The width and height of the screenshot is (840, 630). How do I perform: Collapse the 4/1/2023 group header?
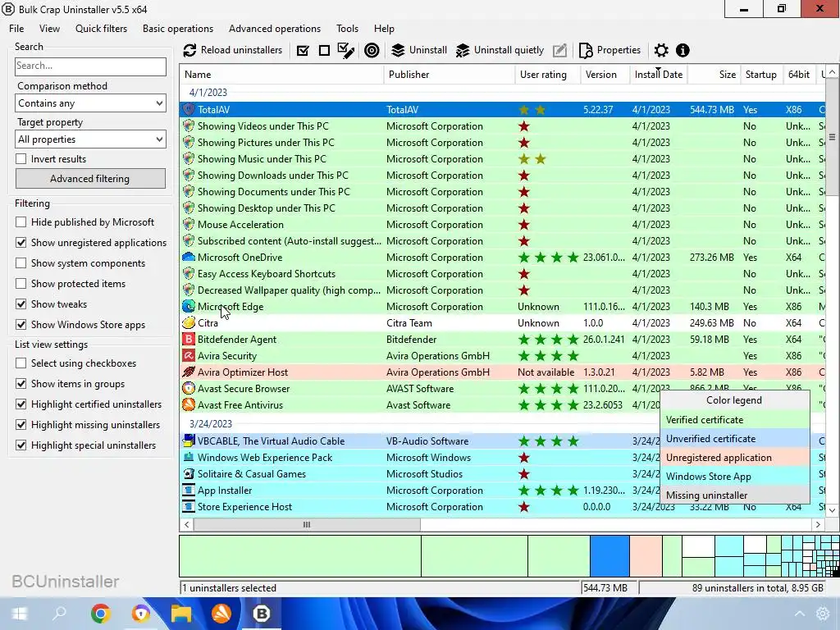pos(208,93)
